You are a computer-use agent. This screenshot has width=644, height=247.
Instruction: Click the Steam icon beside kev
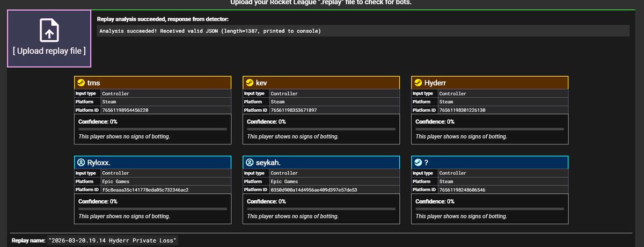click(250, 83)
